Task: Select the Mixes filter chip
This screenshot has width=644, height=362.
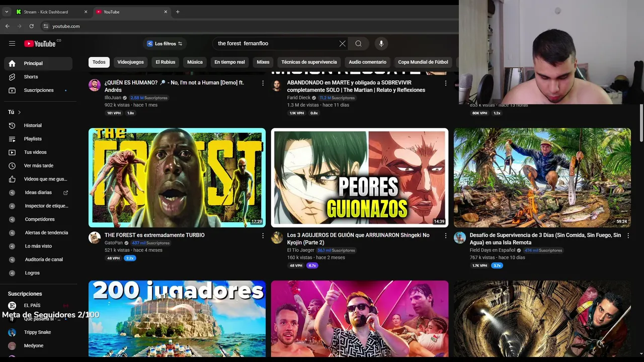Action: tap(263, 62)
